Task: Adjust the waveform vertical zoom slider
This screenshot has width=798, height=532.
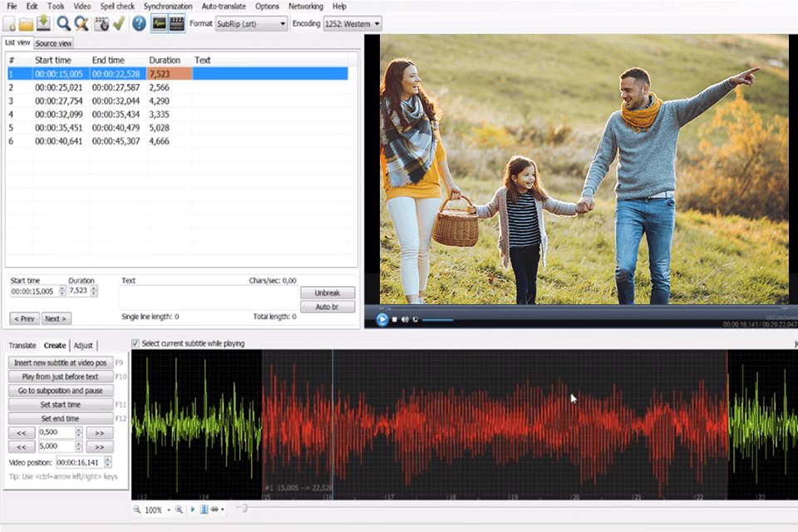Action: click(243, 509)
